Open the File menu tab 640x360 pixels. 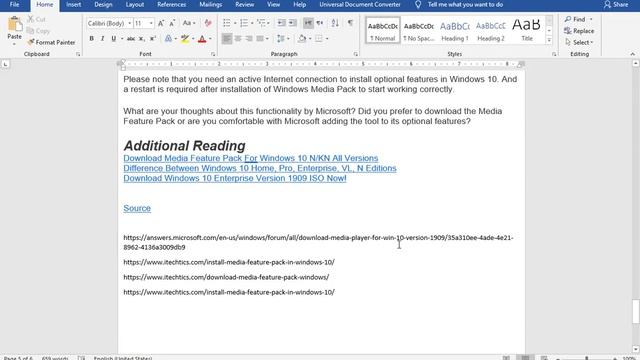[x=15, y=5]
